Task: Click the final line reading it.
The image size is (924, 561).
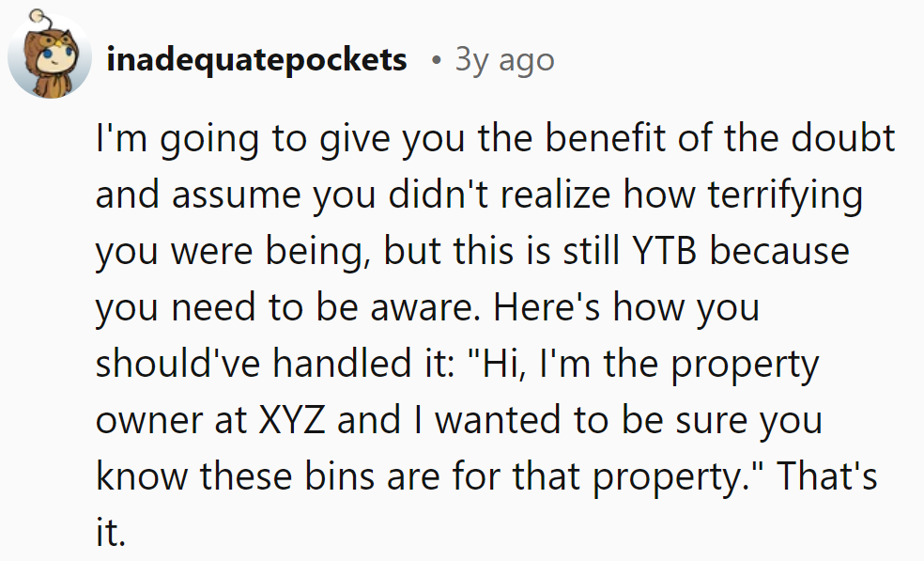Action: (109, 533)
